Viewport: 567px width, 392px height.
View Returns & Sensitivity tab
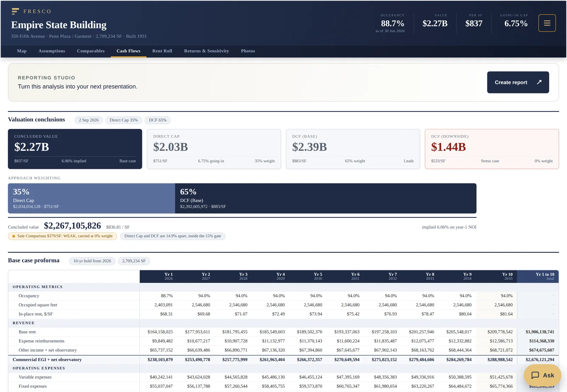[x=207, y=51]
